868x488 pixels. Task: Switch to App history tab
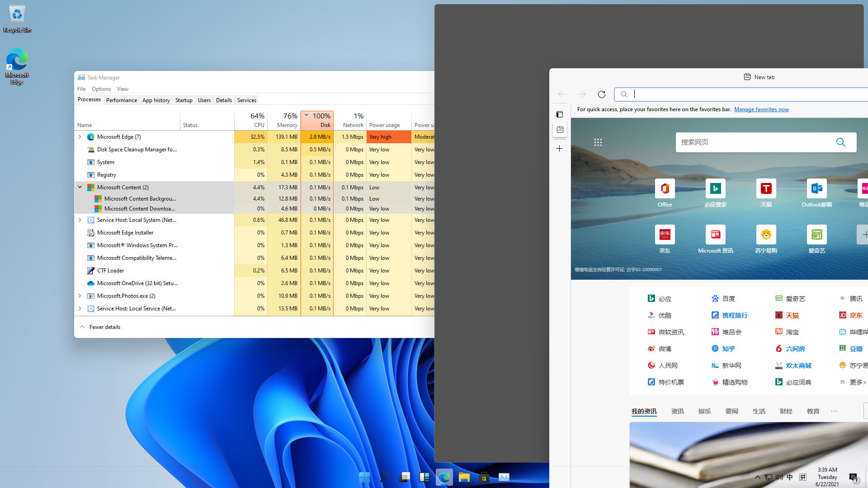(156, 100)
